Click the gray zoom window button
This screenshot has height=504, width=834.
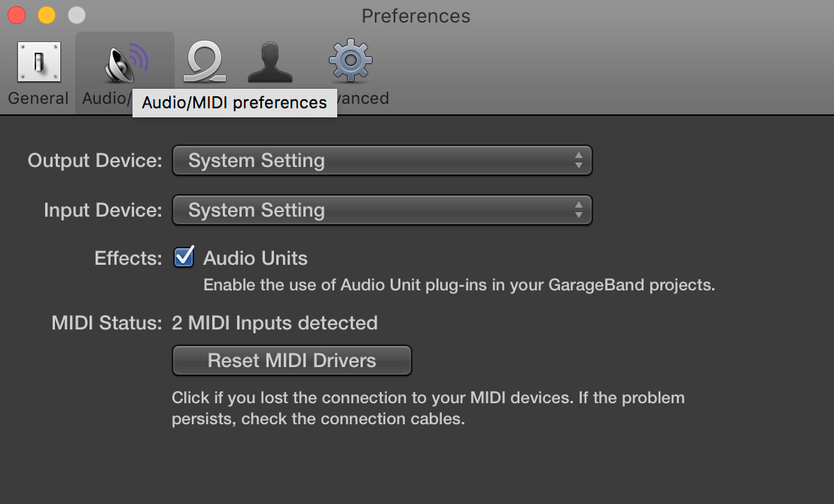[77, 15]
